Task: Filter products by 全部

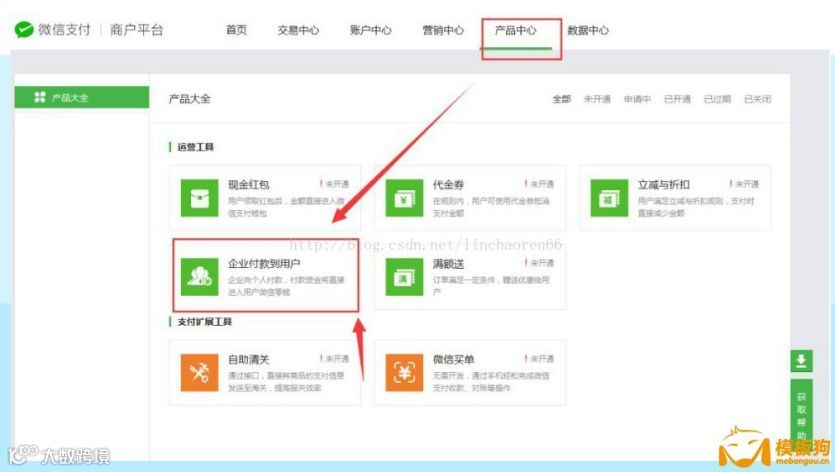Action: point(562,99)
